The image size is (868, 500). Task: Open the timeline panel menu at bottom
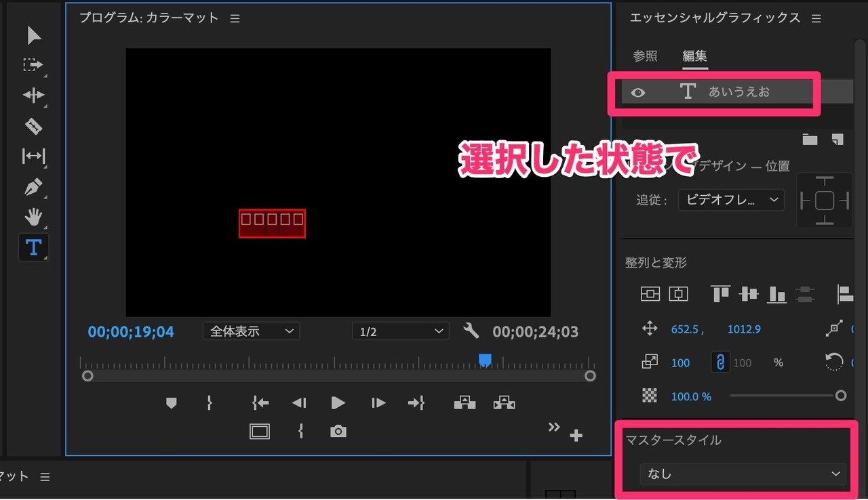click(45, 477)
